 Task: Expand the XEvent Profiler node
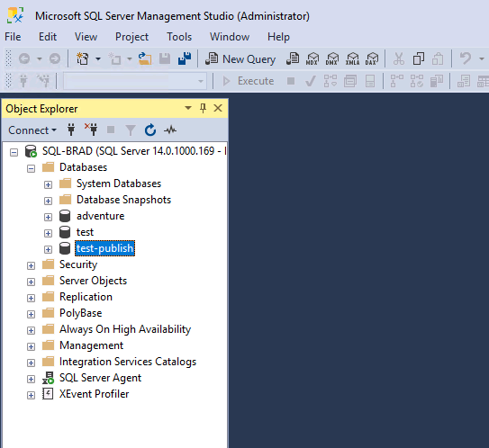click(31, 395)
